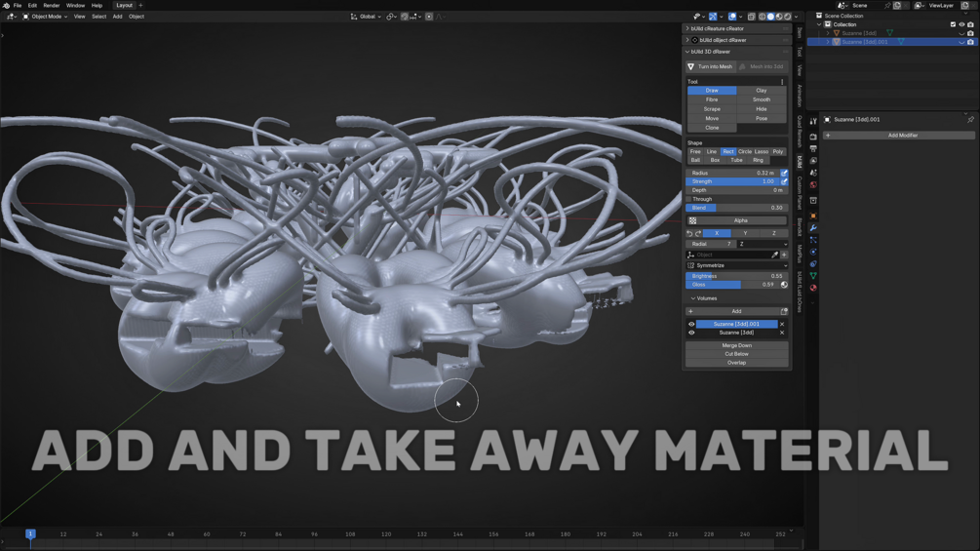Screen dimensions: 980x551
Task: Open the Window menu
Action: click(76, 5)
